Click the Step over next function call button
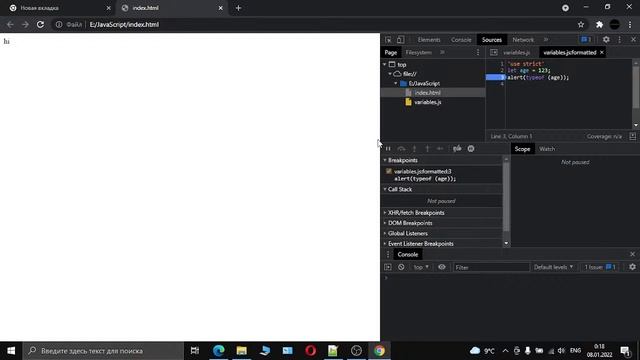 [x=401, y=149]
